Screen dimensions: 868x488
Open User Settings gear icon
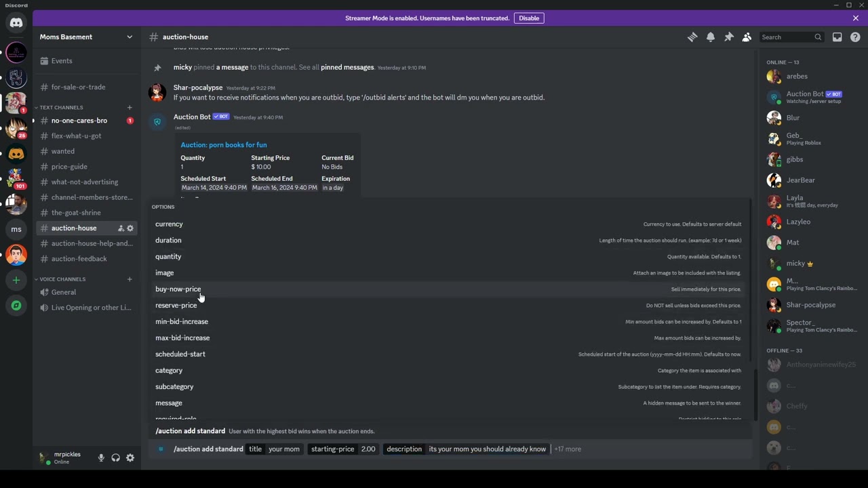click(130, 458)
